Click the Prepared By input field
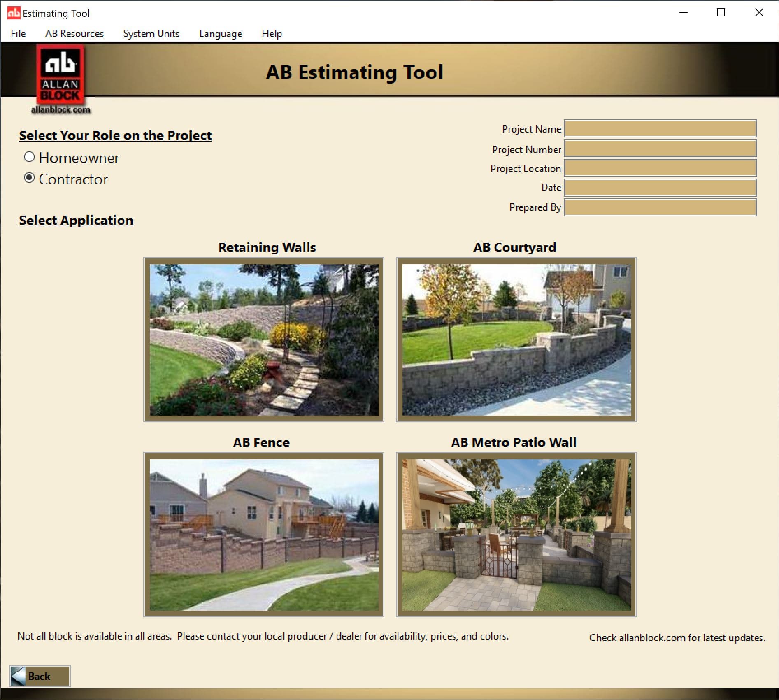The height and width of the screenshot is (700, 779). [659, 207]
